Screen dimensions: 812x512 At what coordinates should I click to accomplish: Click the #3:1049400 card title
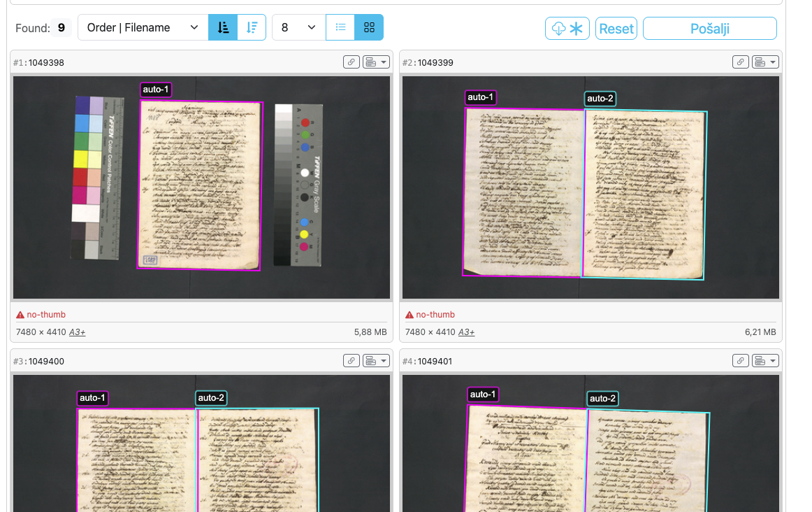(x=39, y=361)
